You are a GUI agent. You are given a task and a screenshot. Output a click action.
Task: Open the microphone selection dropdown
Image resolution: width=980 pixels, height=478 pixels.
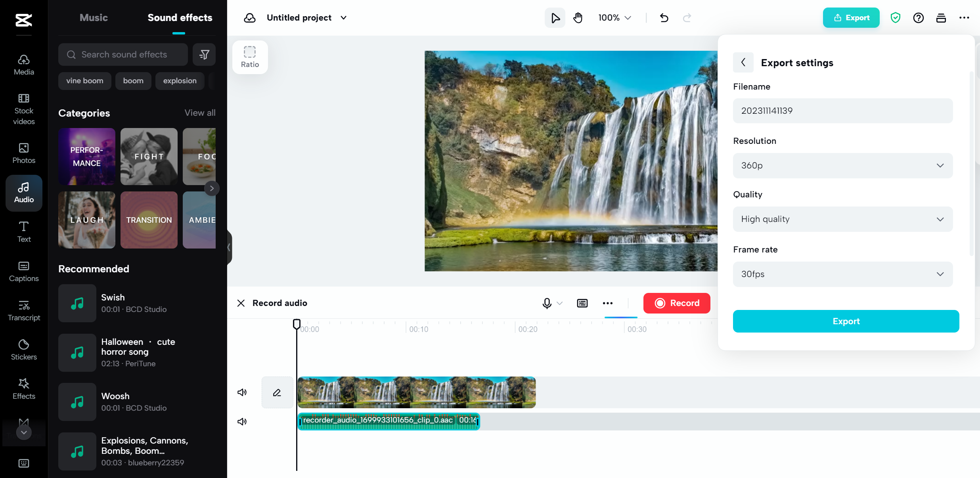point(560,303)
